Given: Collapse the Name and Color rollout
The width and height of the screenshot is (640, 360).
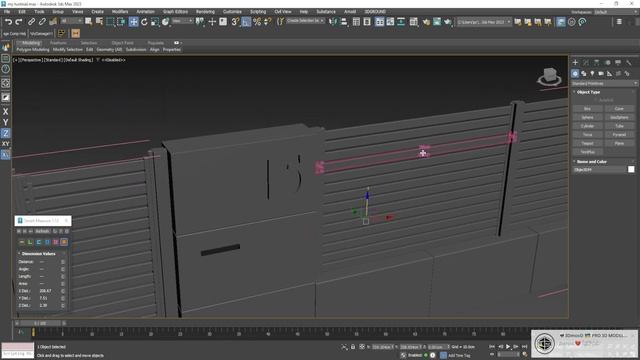Looking at the screenshot, I should [591, 162].
